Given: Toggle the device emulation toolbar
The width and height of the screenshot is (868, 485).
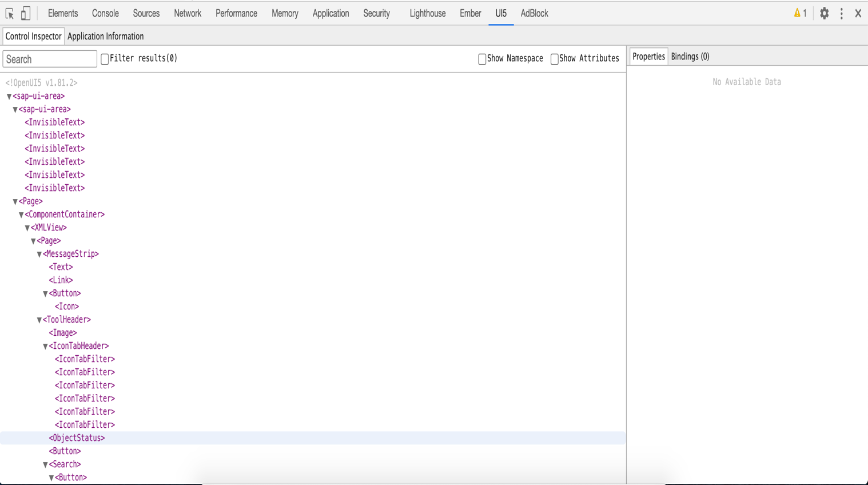Looking at the screenshot, I should pyautogui.click(x=24, y=13).
